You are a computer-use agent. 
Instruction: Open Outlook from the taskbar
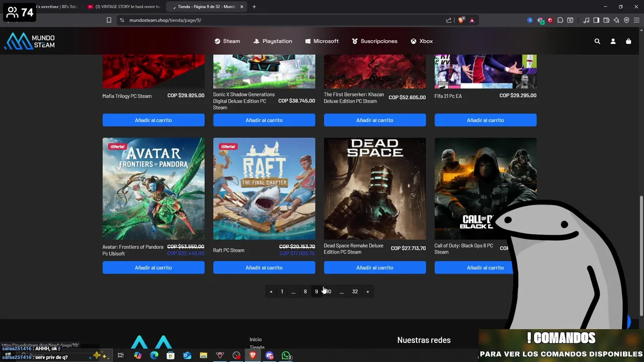point(187,355)
